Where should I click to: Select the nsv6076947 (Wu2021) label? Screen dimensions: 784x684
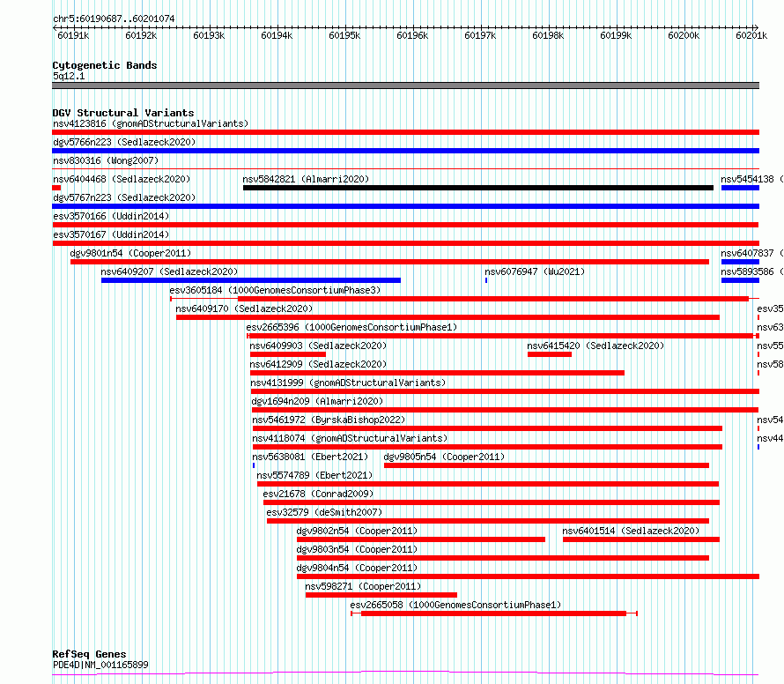click(x=535, y=271)
